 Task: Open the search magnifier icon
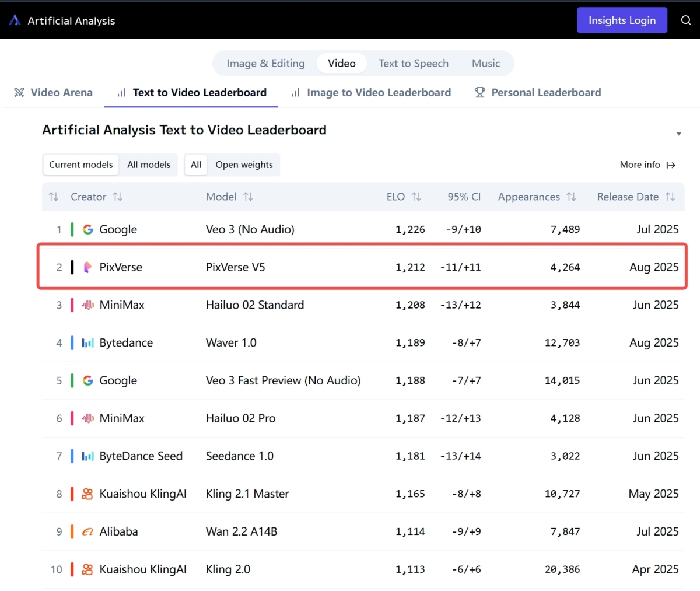pyautogui.click(x=686, y=20)
